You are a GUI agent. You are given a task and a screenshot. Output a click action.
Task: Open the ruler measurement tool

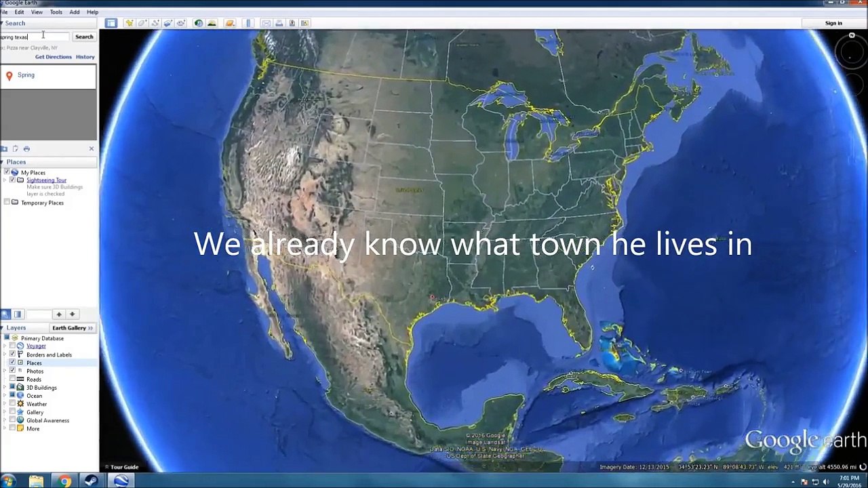[x=248, y=23]
